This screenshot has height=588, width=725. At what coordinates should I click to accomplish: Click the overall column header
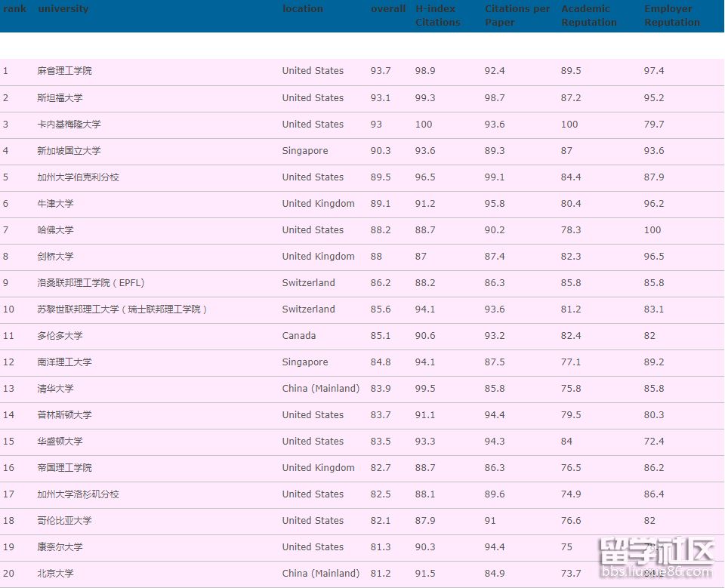[387, 8]
